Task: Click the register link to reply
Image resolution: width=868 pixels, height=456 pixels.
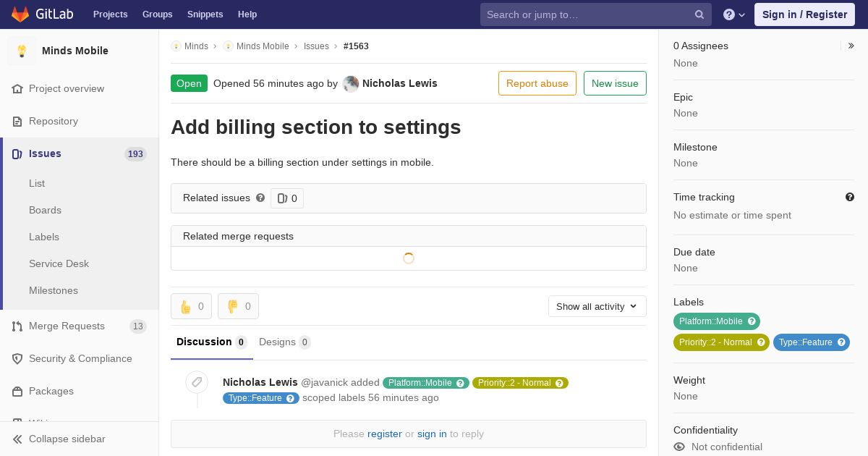Action: [x=385, y=434]
